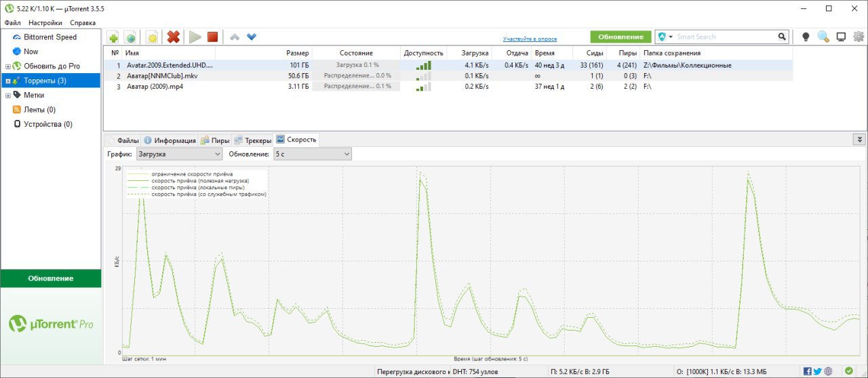Click the Facebook icon in status bar

point(807,371)
